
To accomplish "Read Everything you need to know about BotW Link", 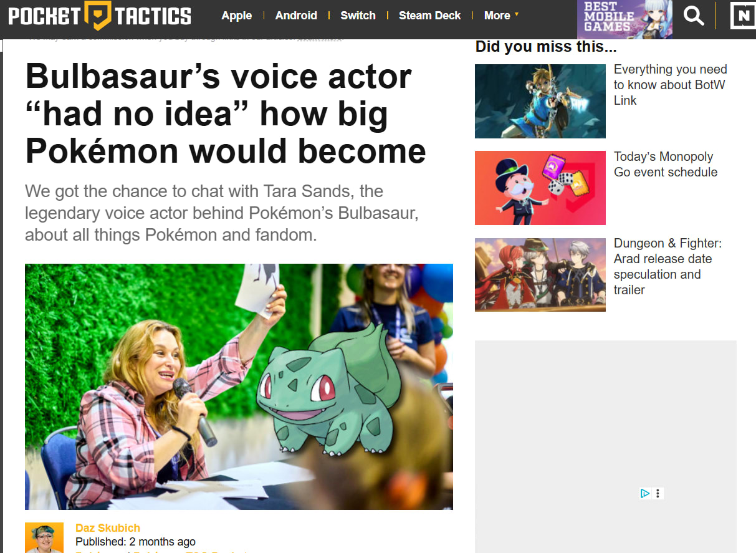I will 670,85.
